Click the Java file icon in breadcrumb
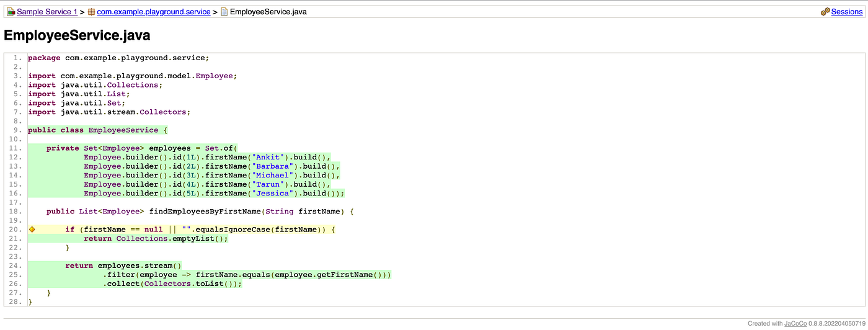Screen dimensions: 868x330 coord(224,12)
